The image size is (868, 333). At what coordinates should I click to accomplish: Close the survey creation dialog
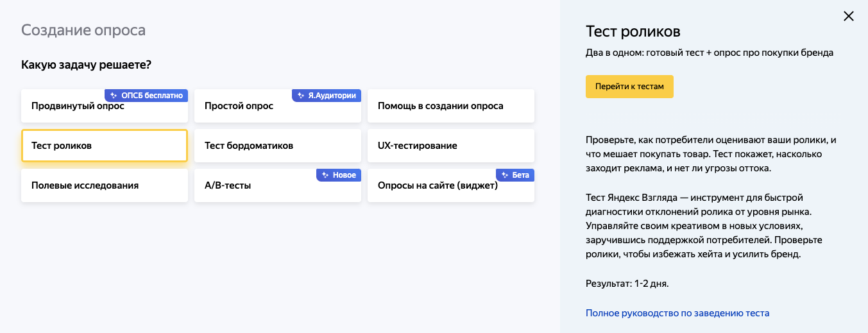pos(848,17)
